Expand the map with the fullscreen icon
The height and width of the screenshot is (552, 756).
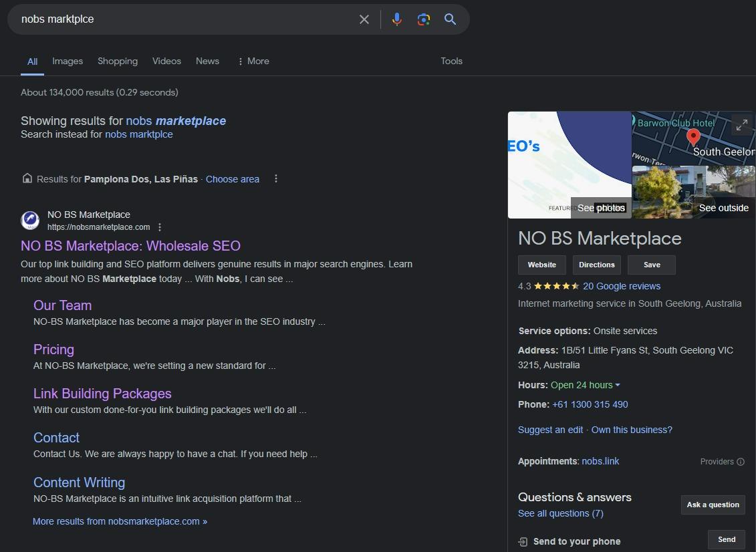tap(741, 125)
